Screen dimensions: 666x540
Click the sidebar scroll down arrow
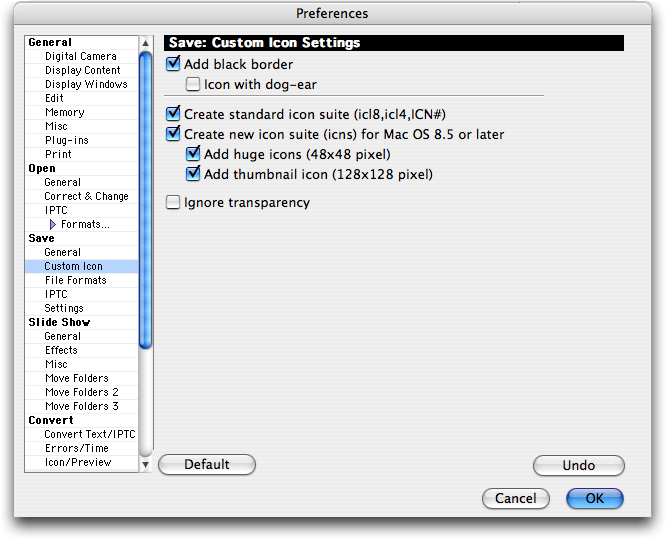145,464
